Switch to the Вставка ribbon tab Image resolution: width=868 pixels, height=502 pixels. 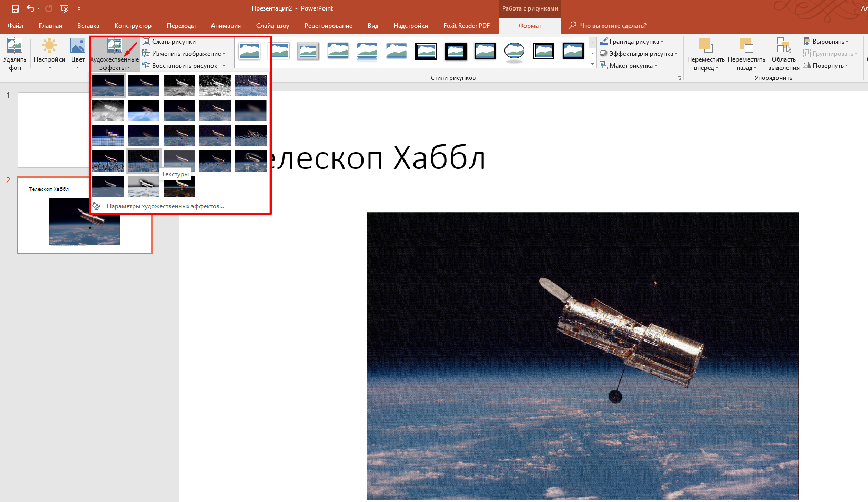point(88,26)
